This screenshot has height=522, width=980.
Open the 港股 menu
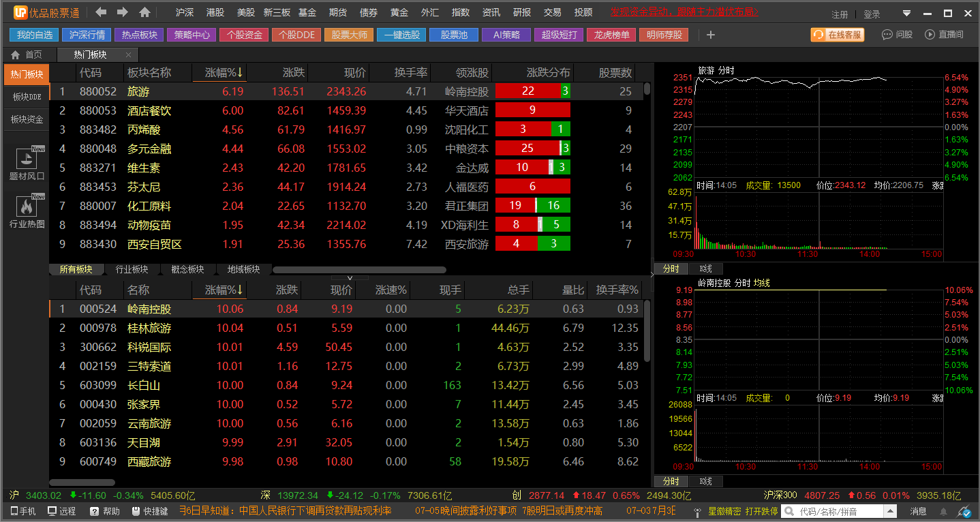click(215, 12)
